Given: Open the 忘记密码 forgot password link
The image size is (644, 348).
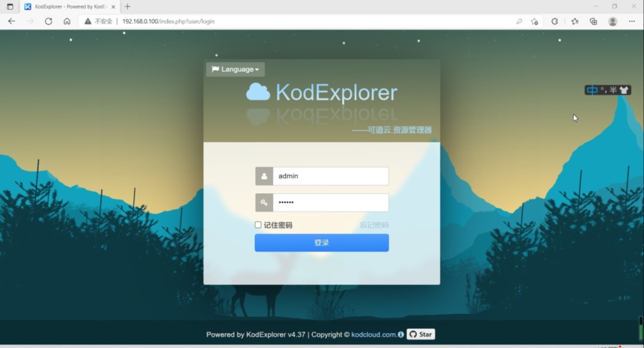Looking at the screenshot, I should [374, 225].
